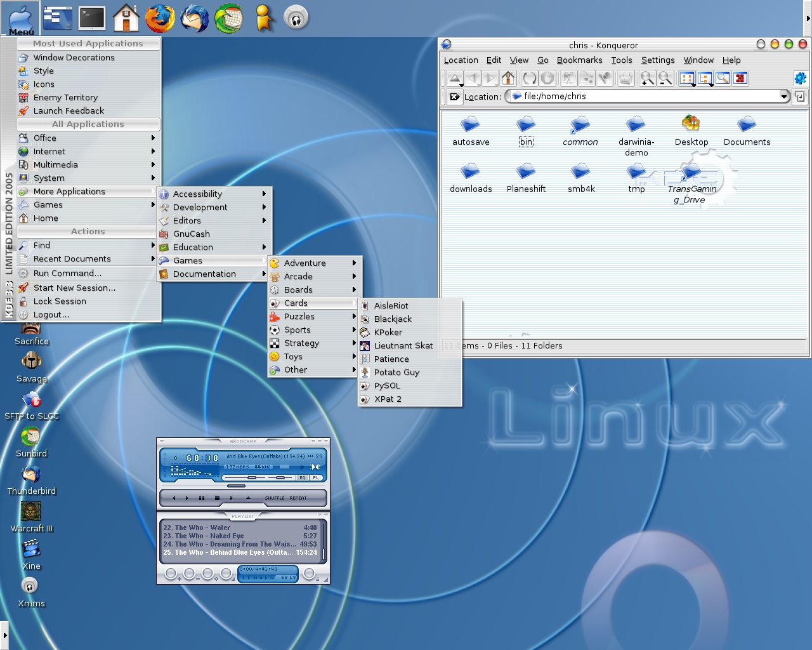Viewport: 812px width, 650px height.
Task: Click Start New Session... in KDE menu
Action: [87, 288]
